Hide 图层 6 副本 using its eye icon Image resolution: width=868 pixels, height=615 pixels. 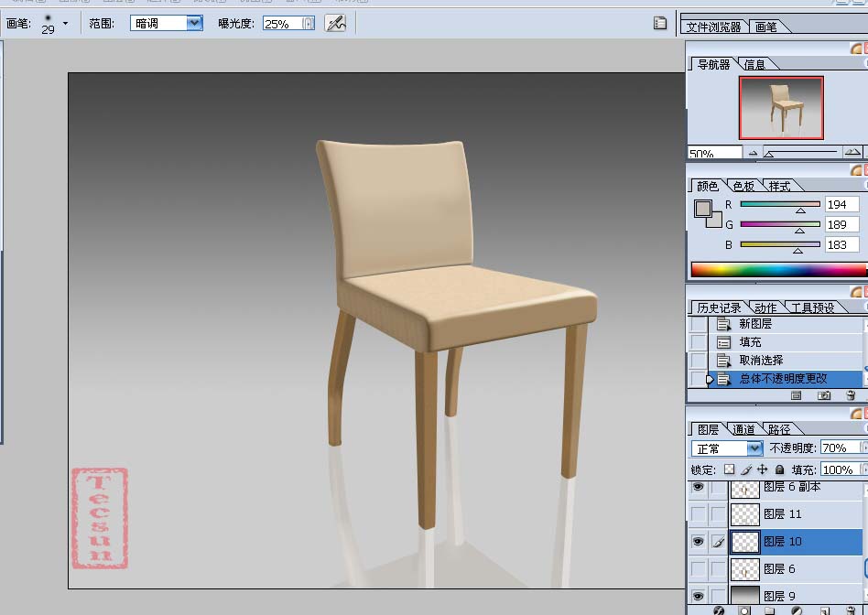[x=698, y=487]
